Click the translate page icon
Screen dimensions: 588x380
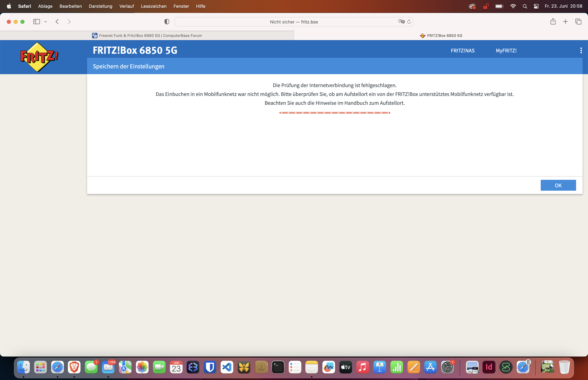click(x=401, y=22)
